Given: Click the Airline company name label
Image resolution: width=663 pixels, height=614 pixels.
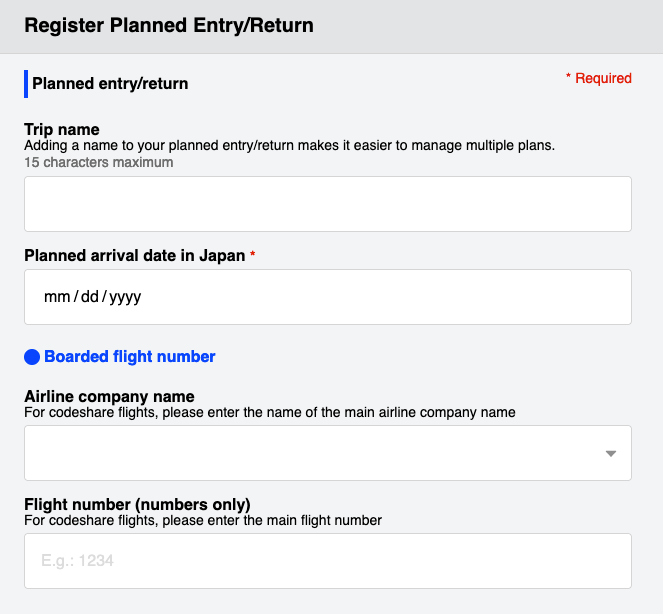Looking at the screenshot, I should pyautogui.click(x=109, y=396).
